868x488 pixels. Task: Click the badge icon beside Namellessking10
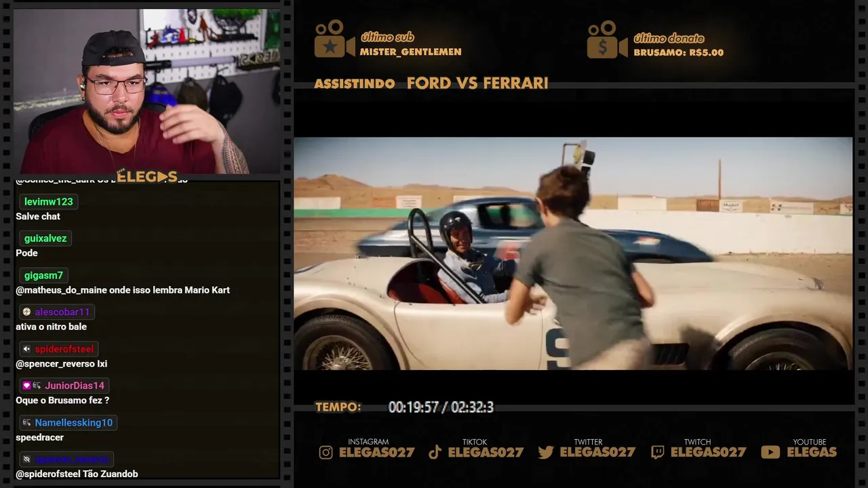coord(26,422)
